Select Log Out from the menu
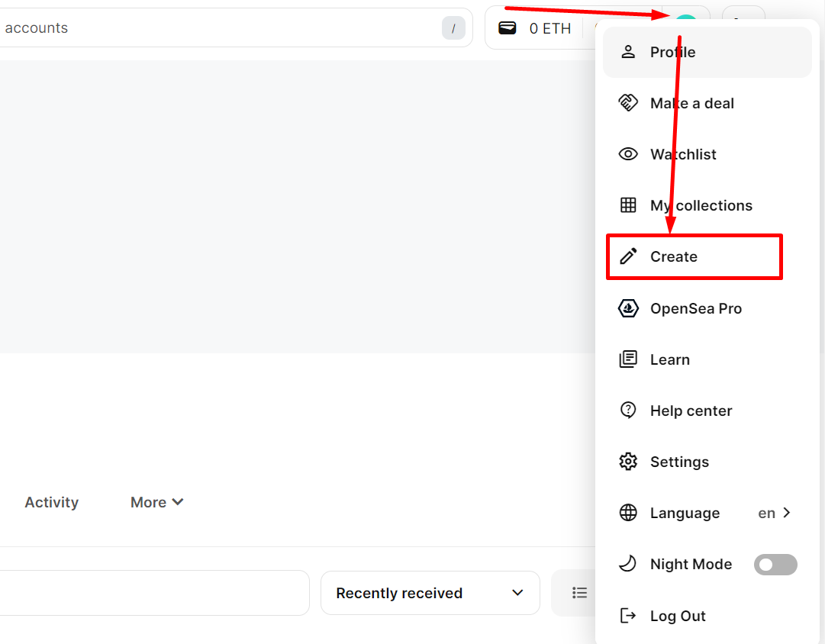Screen dimensions: 825x644 click(678, 616)
